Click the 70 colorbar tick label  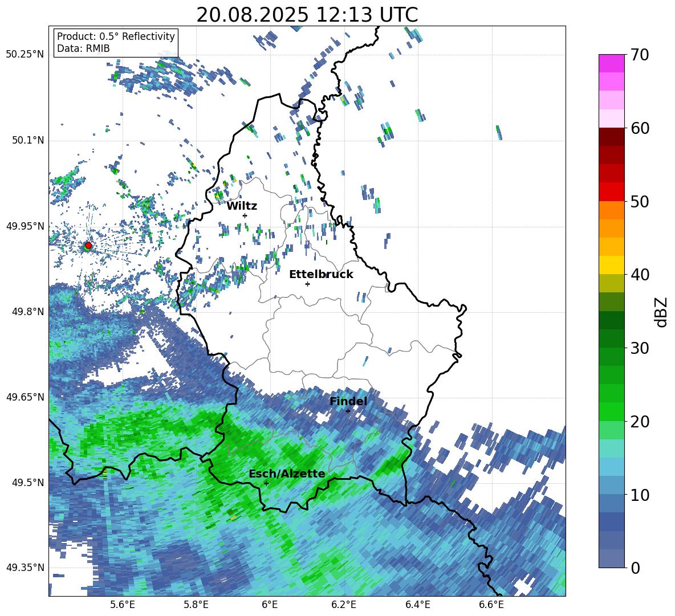pyautogui.click(x=640, y=55)
